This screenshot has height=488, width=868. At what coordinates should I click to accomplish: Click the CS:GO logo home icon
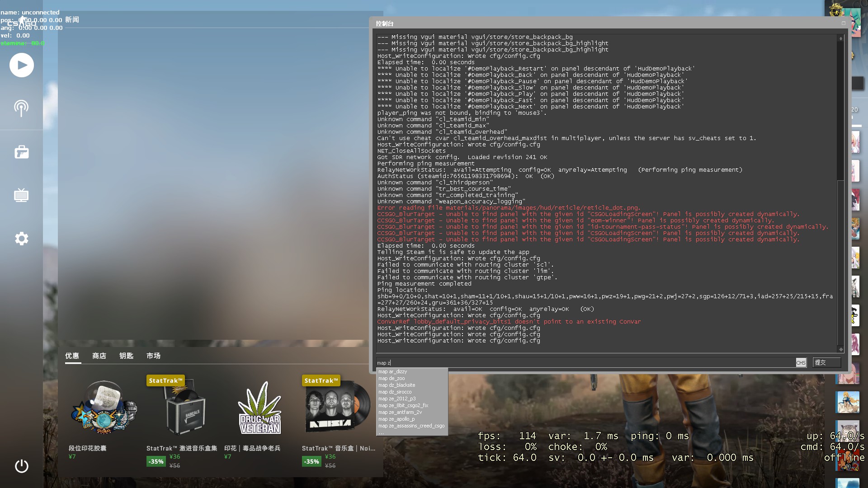(x=22, y=22)
